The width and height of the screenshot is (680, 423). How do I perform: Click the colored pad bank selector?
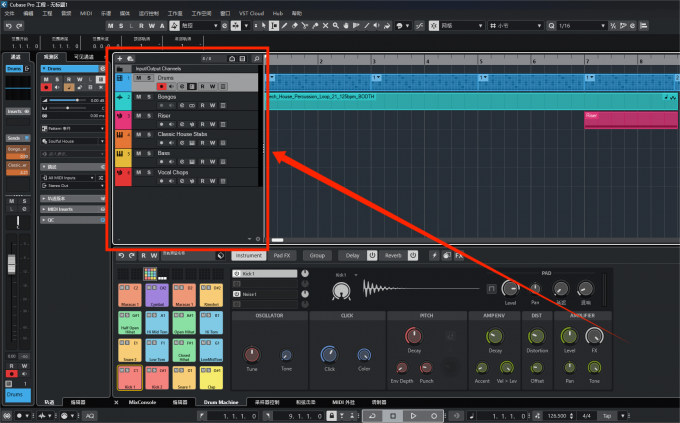pos(150,274)
